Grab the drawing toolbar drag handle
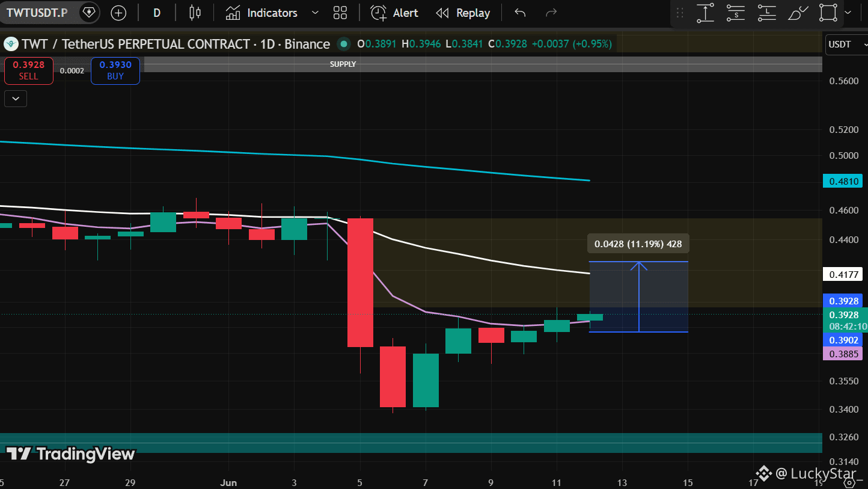868x489 pixels. pyautogui.click(x=680, y=13)
